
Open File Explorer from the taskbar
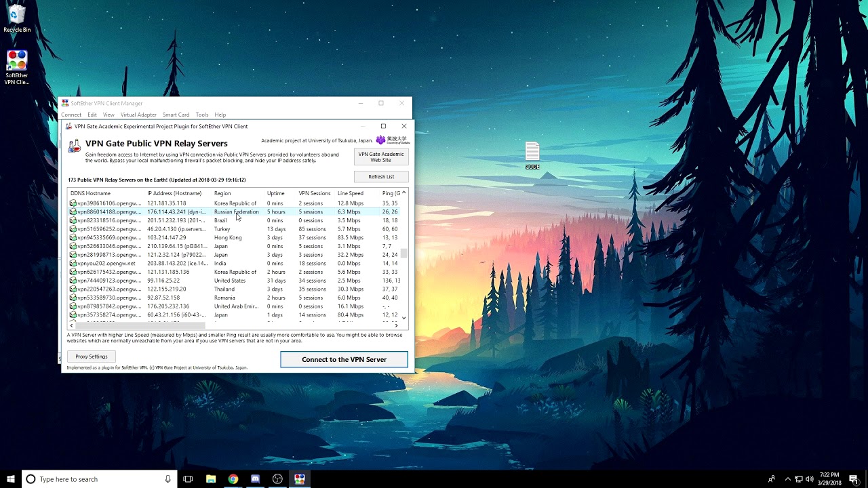[x=211, y=479]
